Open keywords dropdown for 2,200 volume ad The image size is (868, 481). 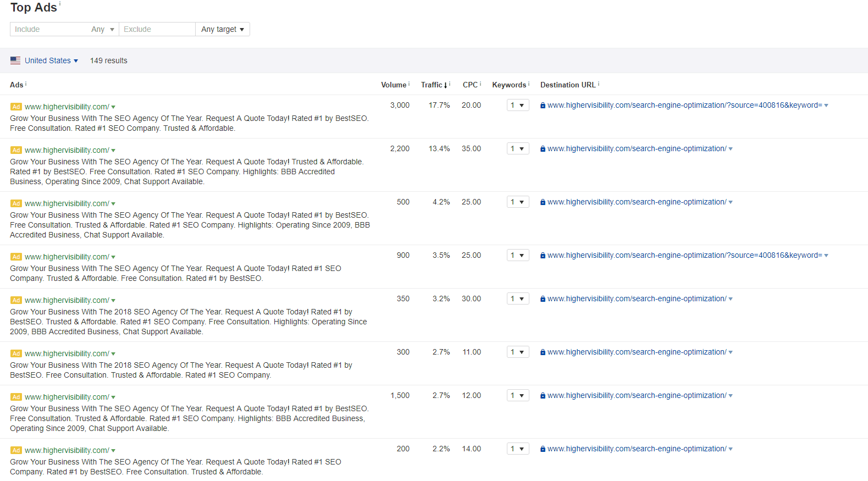pyautogui.click(x=518, y=148)
